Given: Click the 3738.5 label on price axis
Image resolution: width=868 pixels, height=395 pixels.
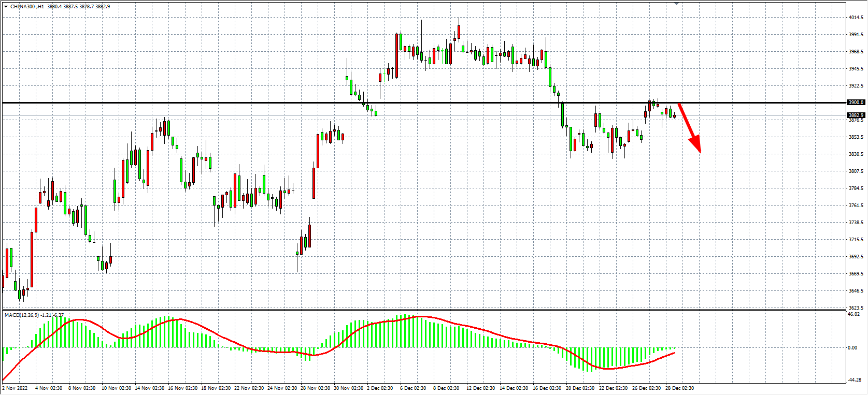Looking at the screenshot, I should pyautogui.click(x=856, y=223).
